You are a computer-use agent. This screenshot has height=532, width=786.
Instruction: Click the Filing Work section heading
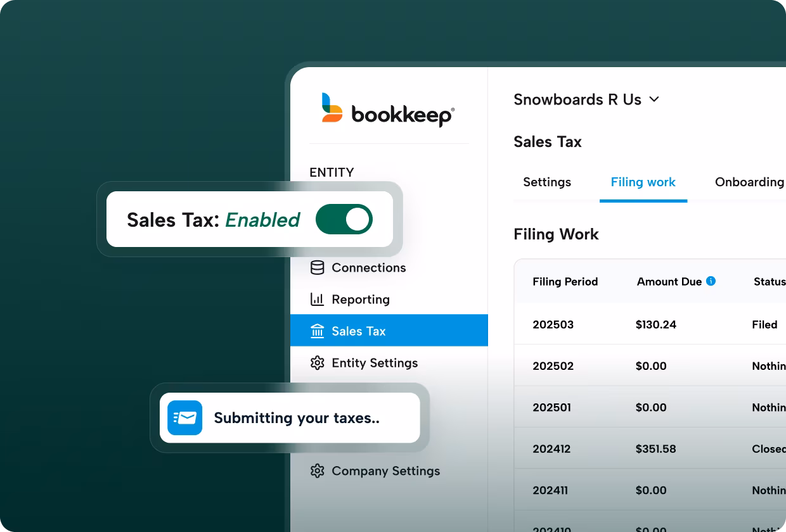pos(556,234)
